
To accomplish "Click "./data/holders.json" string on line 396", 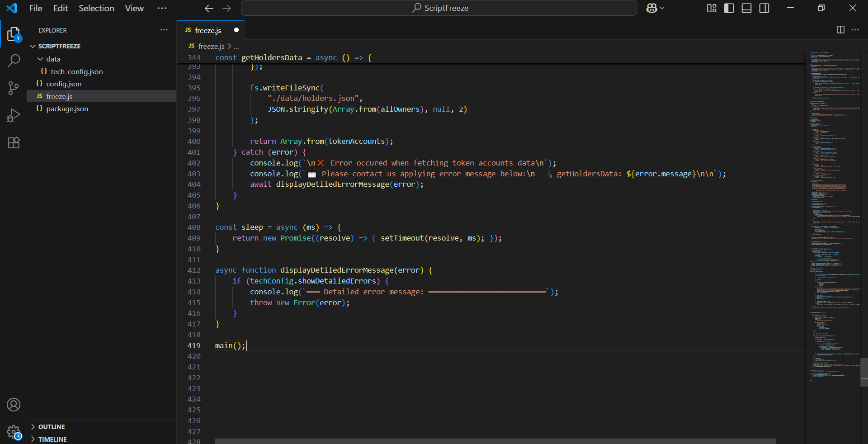I will [313, 98].
